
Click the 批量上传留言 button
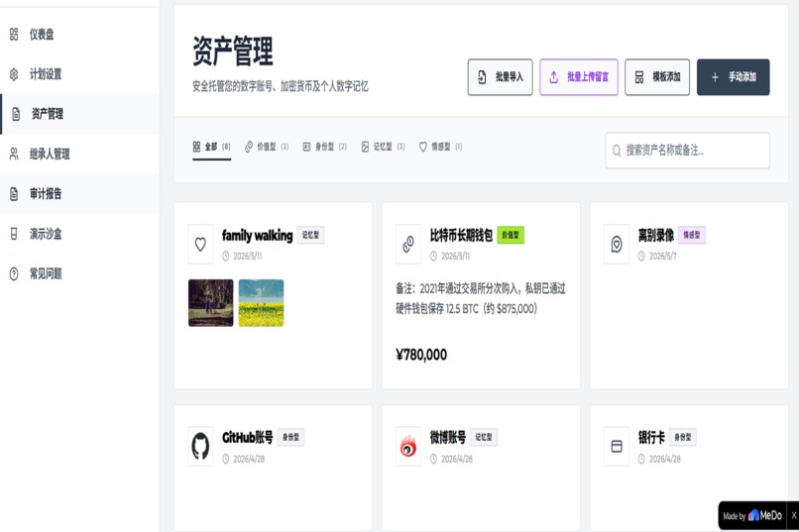[578, 77]
